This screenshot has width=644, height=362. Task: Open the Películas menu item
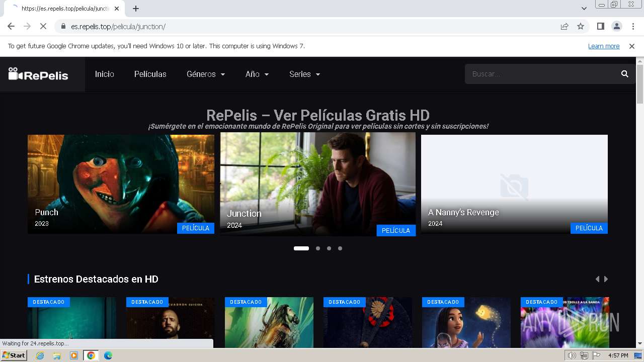[150, 74]
